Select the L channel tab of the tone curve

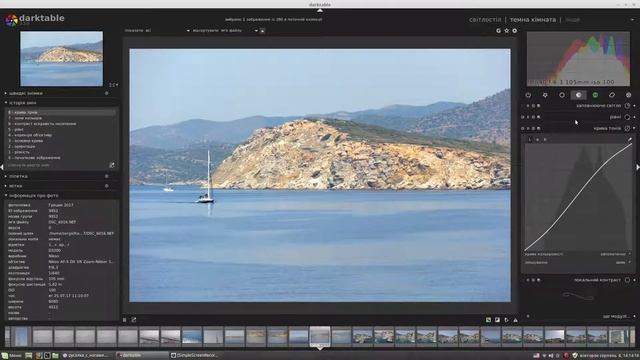tap(530, 140)
